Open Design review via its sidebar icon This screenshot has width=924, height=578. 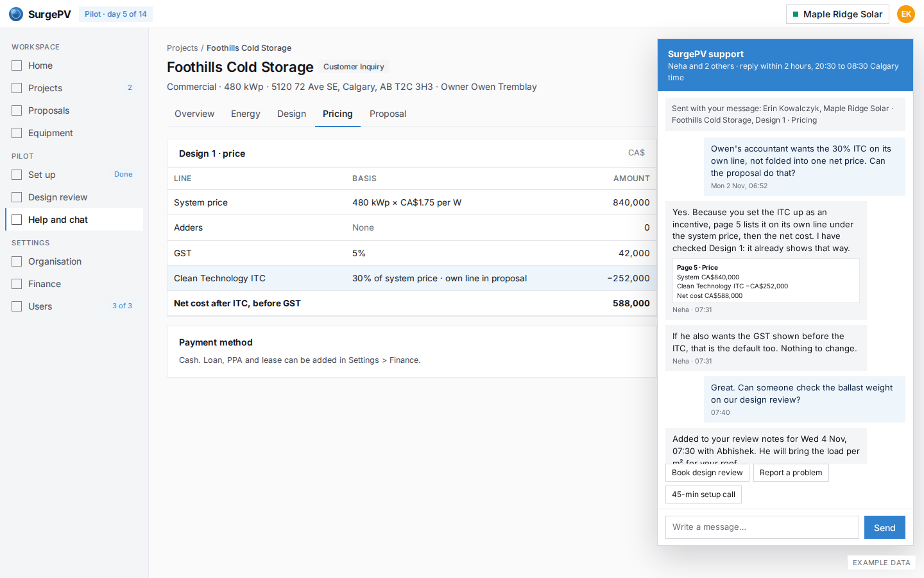click(17, 197)
